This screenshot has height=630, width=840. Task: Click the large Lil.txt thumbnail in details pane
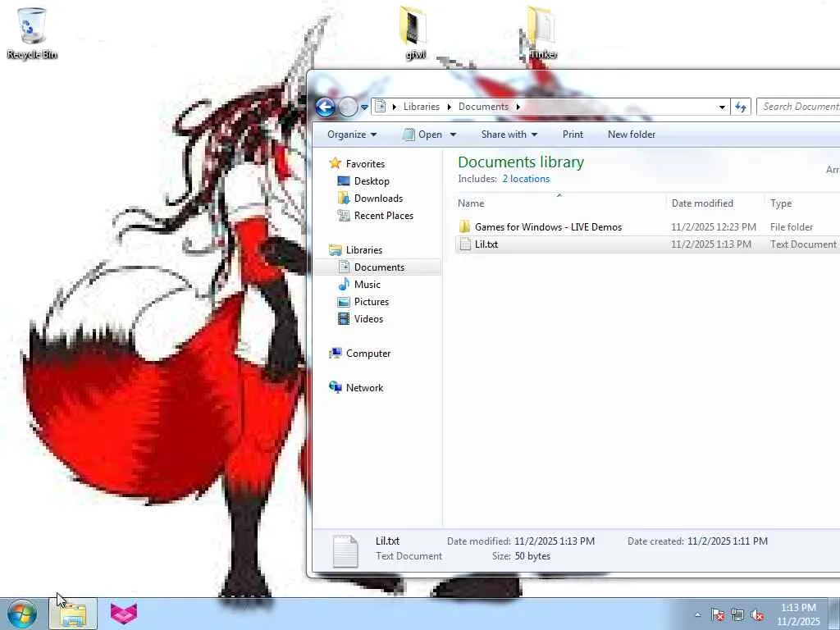click(345, 550)
